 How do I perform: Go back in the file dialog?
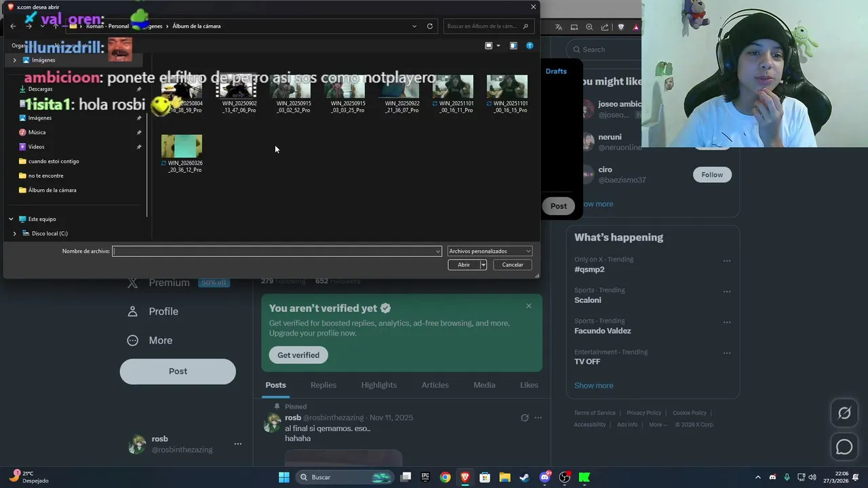click(x=13, y=26)
